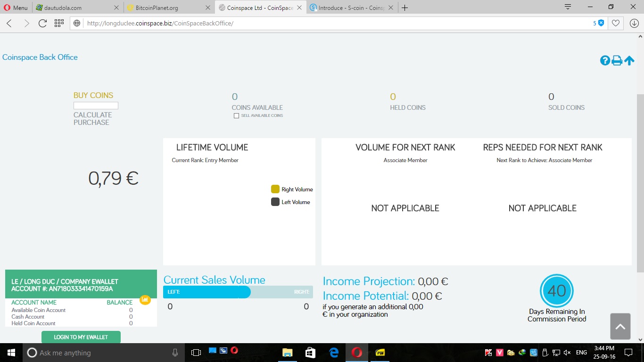Click the Cortana Ask me anything search box
Image resolution: width=644 pixels, height=362 pixels.
(104, 353)
